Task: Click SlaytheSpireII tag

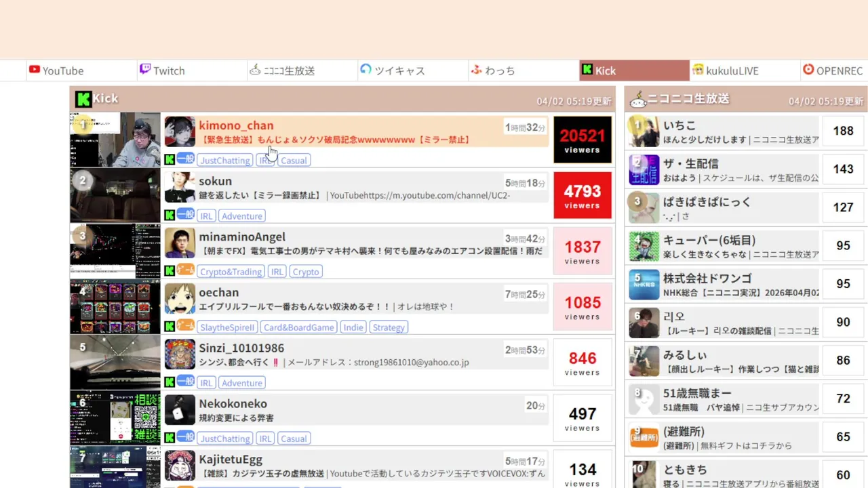Action: pyautogui.click(x=227, y=327)
